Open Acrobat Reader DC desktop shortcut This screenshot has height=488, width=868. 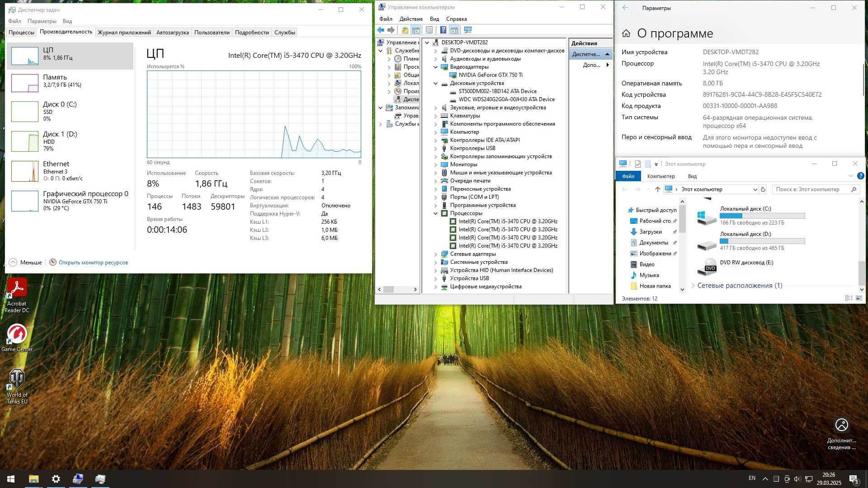pyautogui.click(x=17, y=296)
